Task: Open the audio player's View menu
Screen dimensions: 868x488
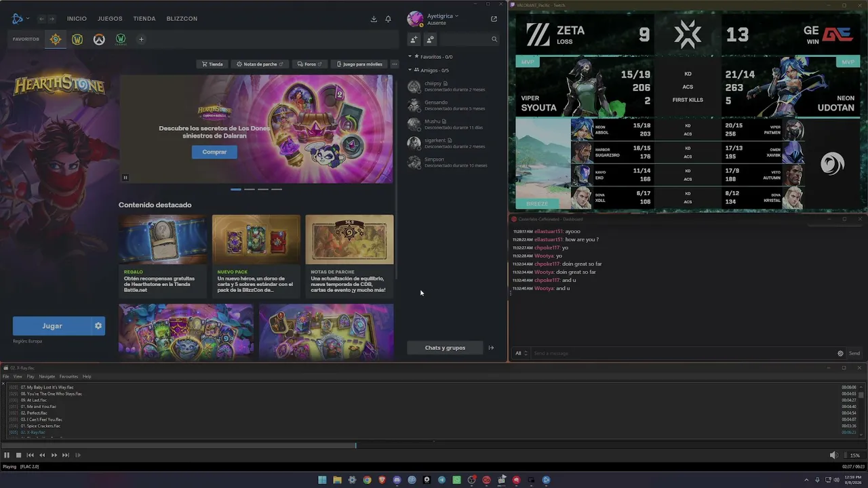Action: click(18, 377)
